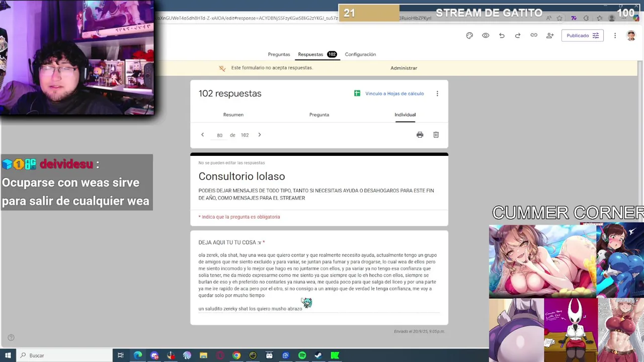
Task: Open the theme customization palette icon
Action: pos(469,36)
